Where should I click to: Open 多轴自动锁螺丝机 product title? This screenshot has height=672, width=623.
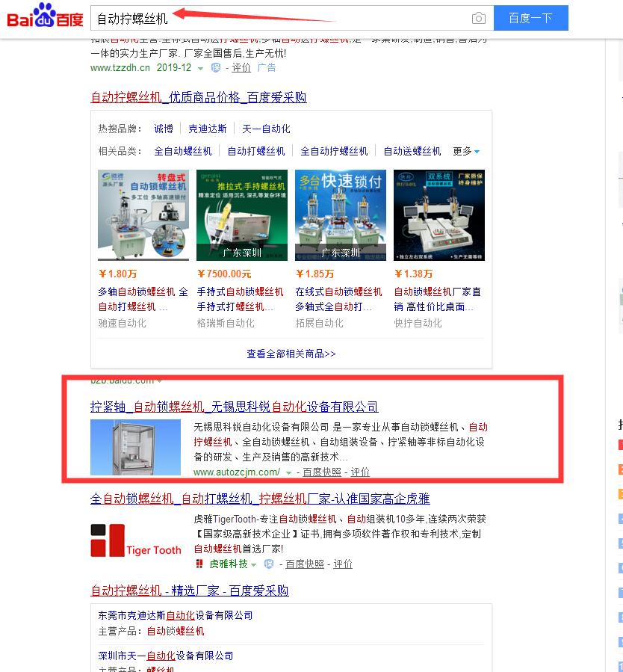click(143, 299)
